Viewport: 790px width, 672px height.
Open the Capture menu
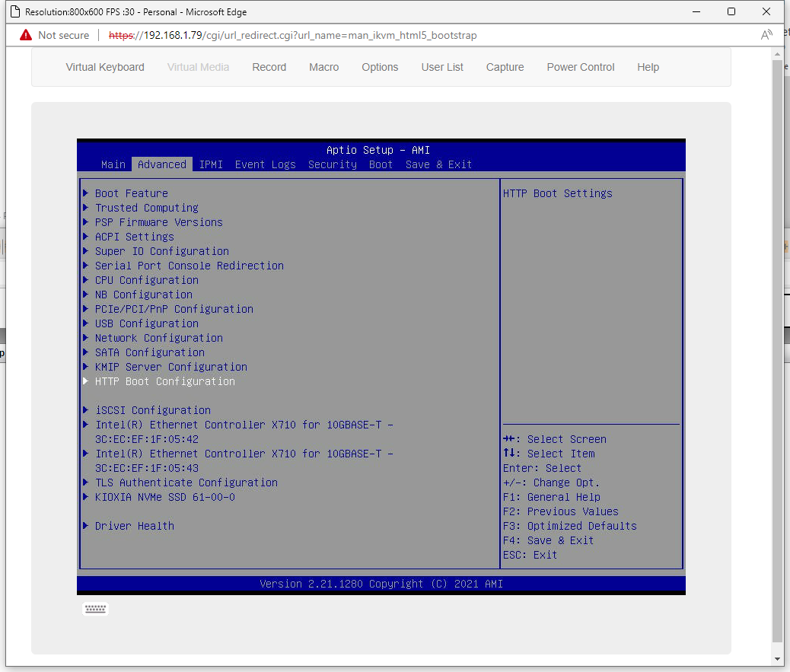[505, 67]
